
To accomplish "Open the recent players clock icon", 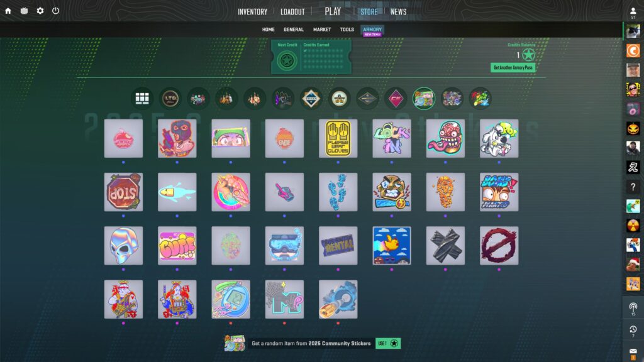I will pos(633,329).
